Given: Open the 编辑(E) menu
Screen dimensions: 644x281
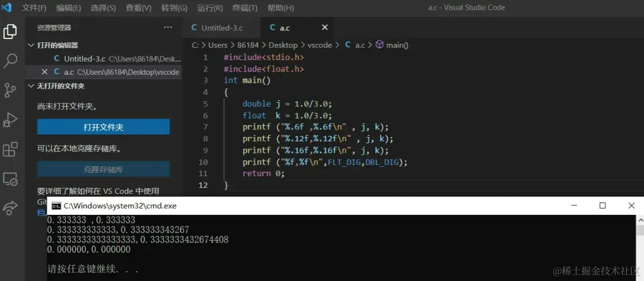Looking at the screenshot, I should pyautogui.click(x=68, y=8).
